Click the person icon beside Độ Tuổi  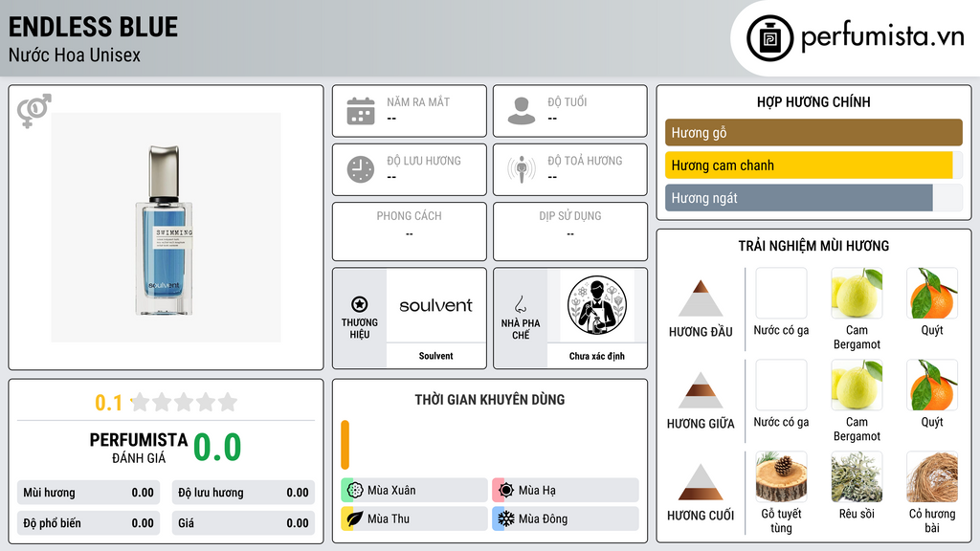[522, 111]
